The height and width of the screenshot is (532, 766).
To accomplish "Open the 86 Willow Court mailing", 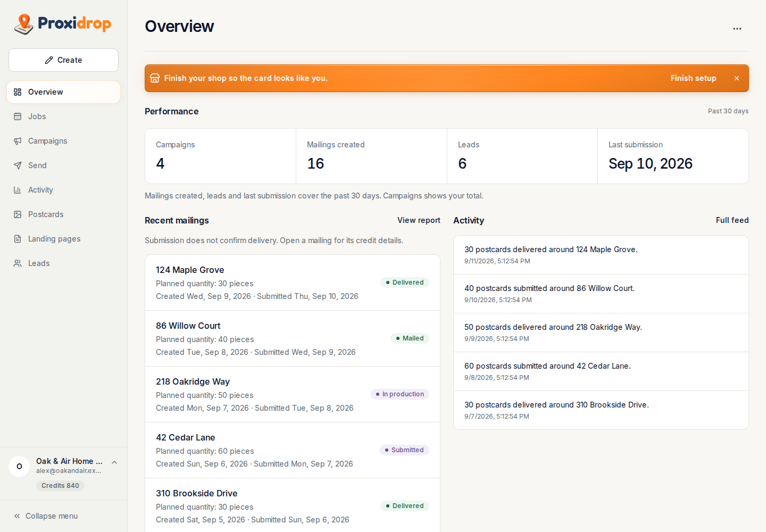I will tap(293, 338).
